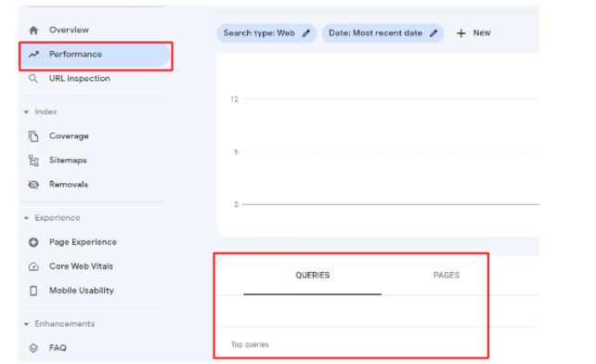Click the Sitemaps tree icon
The height and width of the screenshot is (364, 596).
point(33,161)
